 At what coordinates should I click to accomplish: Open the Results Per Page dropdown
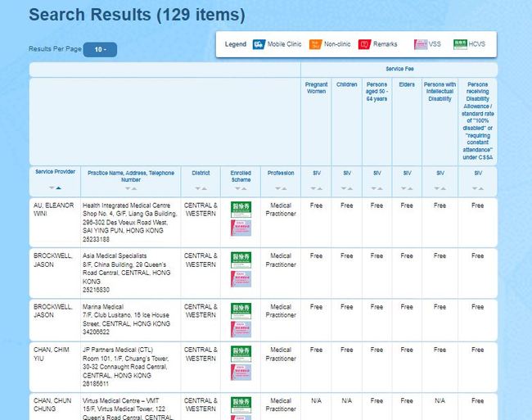tap(101, 50)
